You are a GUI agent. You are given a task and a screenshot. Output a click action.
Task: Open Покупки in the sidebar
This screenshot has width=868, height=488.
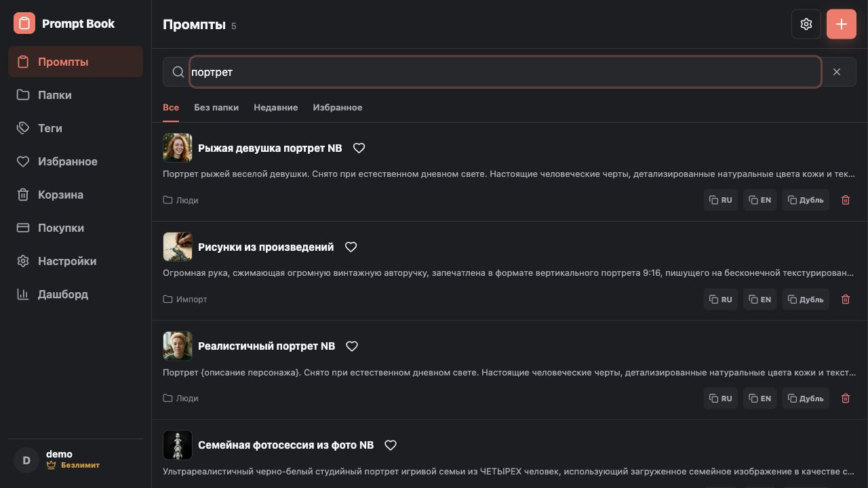point(75,228)
